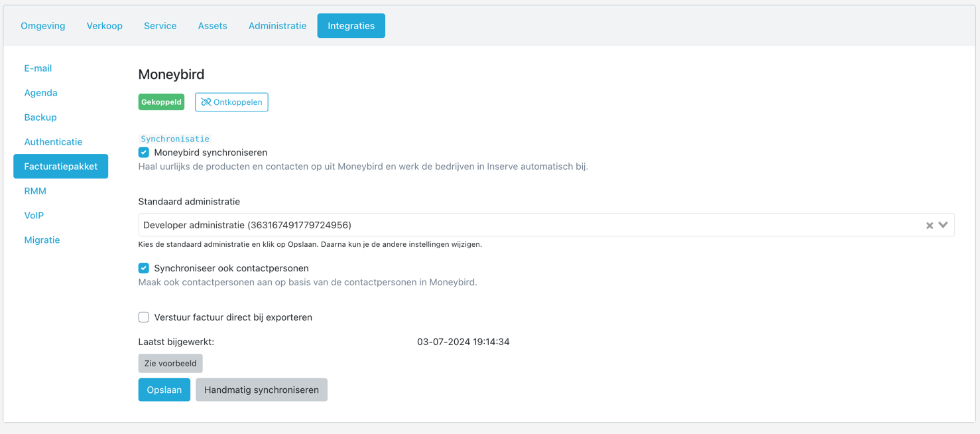Open VoIP integration settings
Viewport: 980px width, 434px height.
click(x=34, y=216)
